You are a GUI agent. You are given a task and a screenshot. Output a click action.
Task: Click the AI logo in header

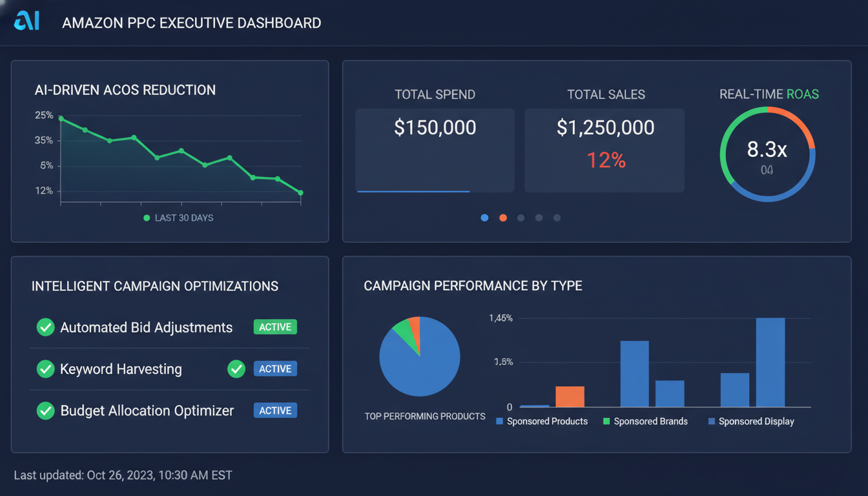click(x=27, y=21)
